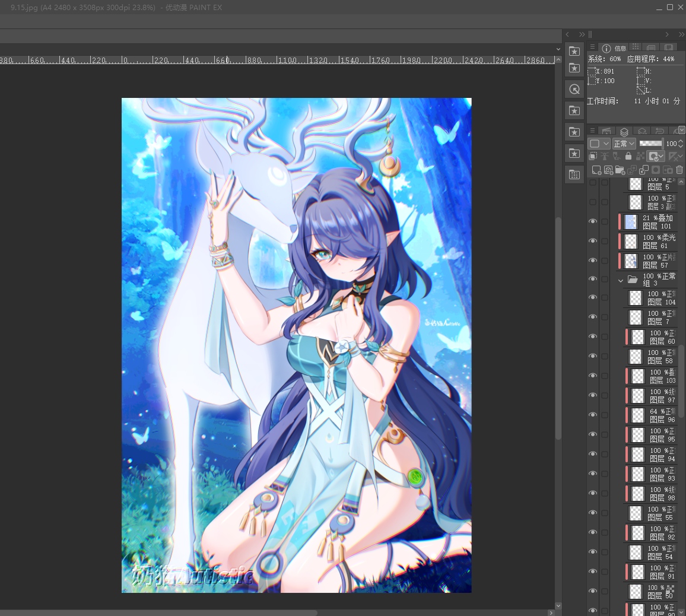Create a new layer folder
Viewport: 686px width, 616px height.
pos(620,170)
